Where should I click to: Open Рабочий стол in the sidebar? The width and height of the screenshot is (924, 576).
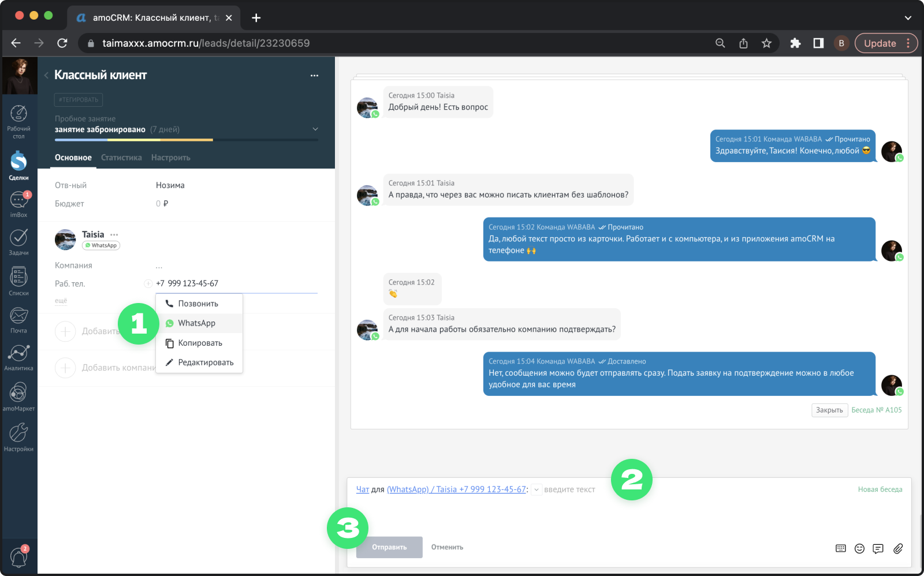[x=18, y=121]
